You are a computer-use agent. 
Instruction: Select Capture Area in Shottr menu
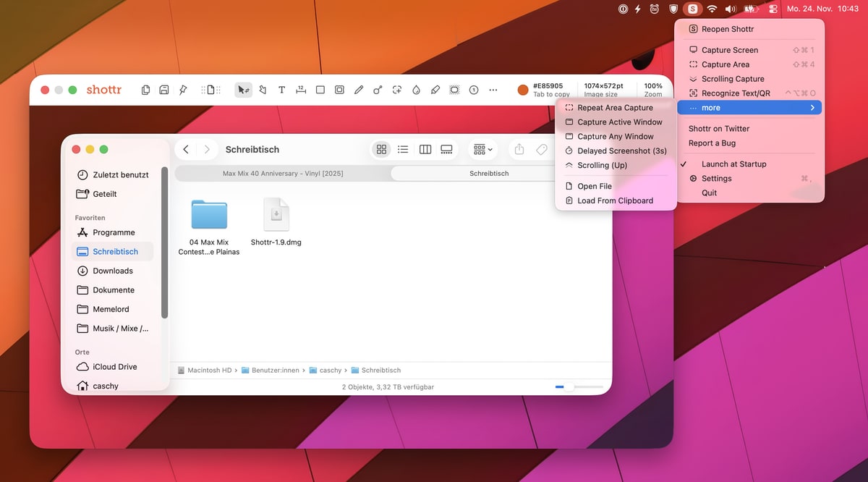click(x=726, y=64)
